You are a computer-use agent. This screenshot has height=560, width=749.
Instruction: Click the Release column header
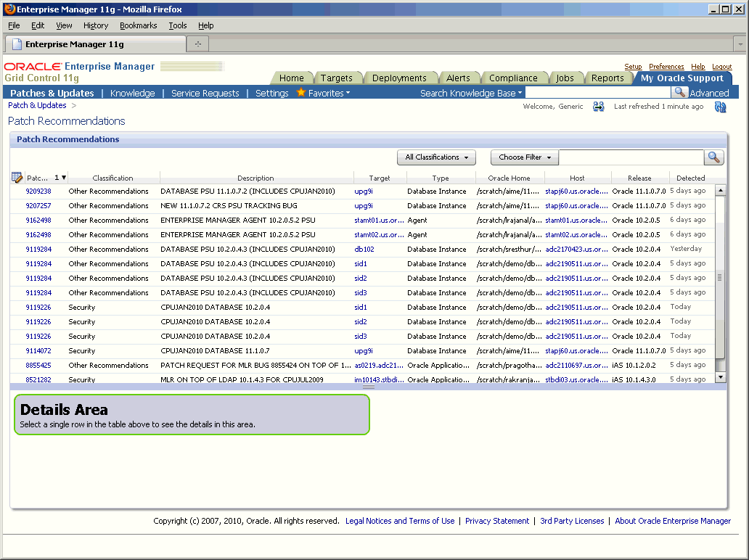coord(639,178)
